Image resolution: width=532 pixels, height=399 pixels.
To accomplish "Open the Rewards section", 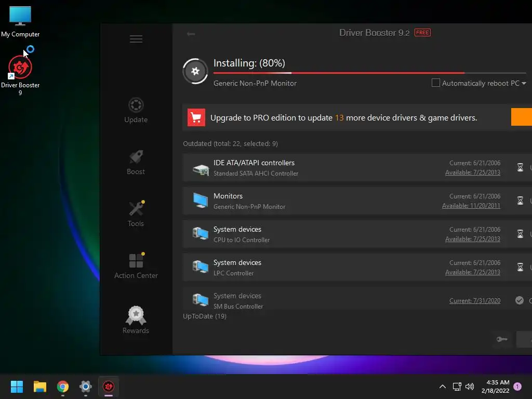I will (x=136, y=320).
